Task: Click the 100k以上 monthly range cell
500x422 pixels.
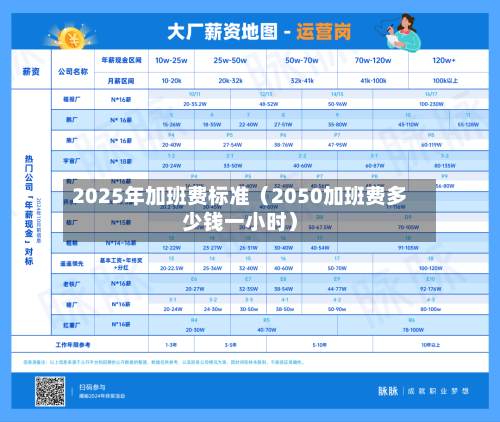Action: point(445,81)
